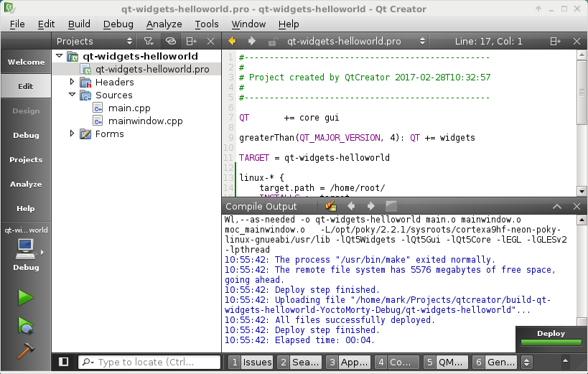This screenshot has height=374, width=588.
Task: Collapse the qt-widgets-helloworld project node
Action: [59, 56]
